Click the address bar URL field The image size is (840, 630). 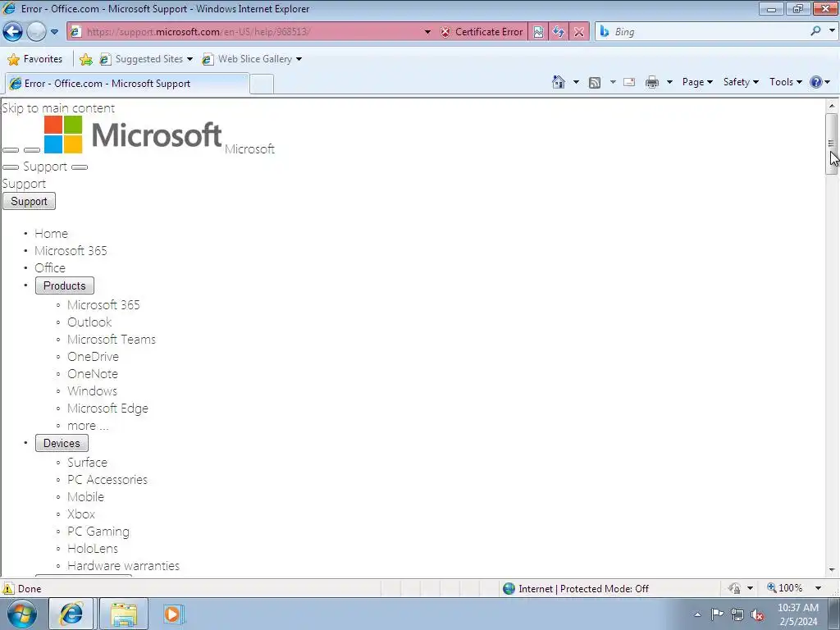pyautogui.click(x=252, y=32)
